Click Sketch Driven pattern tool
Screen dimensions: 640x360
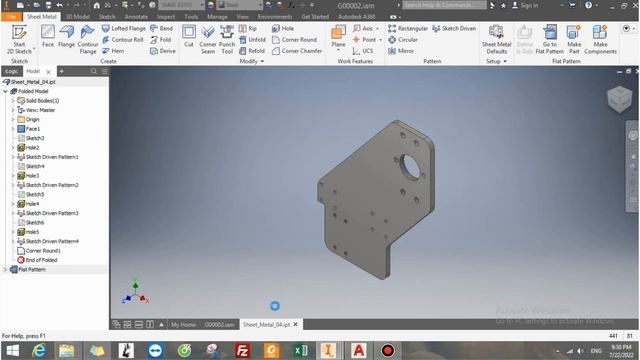454,28
